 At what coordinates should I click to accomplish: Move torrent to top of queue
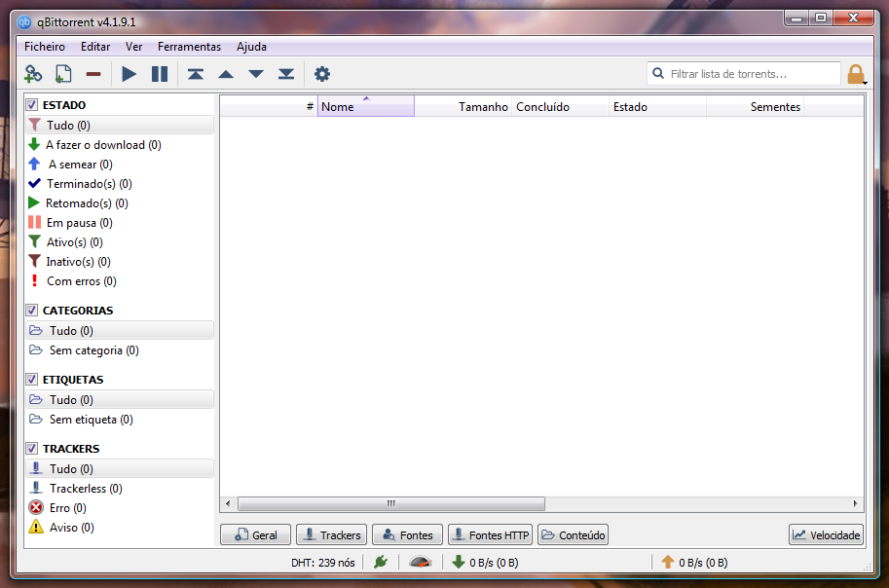click(x=196, y=74)
